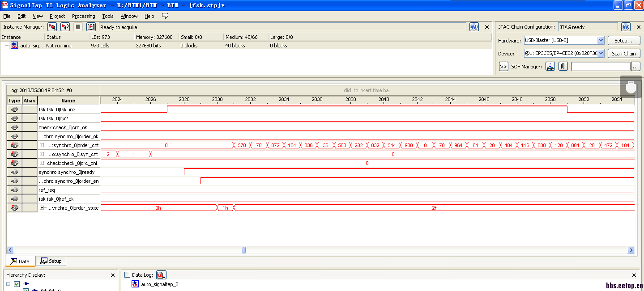Screen dimensions: 644x291
Task: Open the Device selection dropdown
Action: [x=601, y=54]
